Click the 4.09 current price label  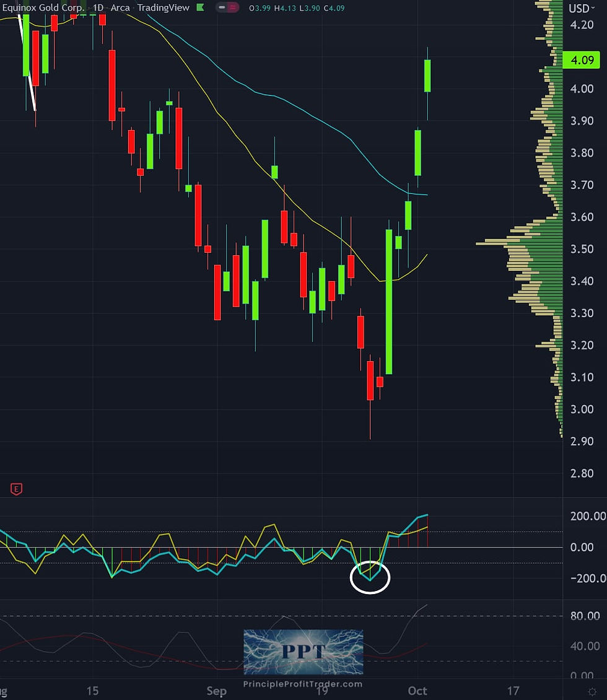(x=581, y=60)
